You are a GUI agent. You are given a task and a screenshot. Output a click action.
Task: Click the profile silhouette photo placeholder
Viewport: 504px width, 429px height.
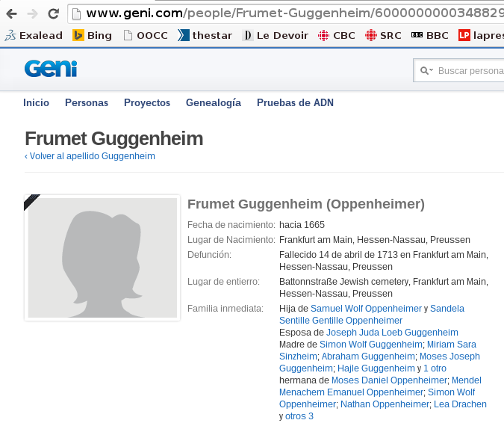(102, 258)
